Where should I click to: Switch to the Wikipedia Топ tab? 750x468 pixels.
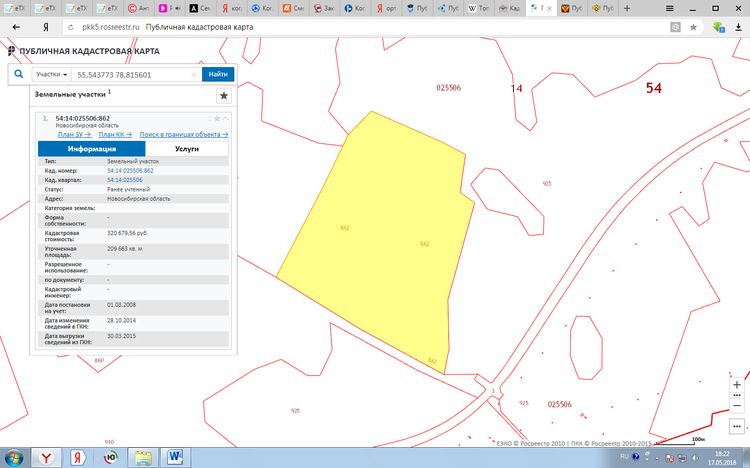[x=478, y=8]
